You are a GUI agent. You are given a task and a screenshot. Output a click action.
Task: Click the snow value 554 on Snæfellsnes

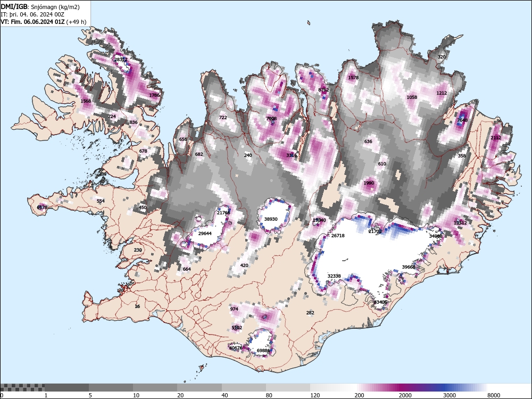pos(101,201)
